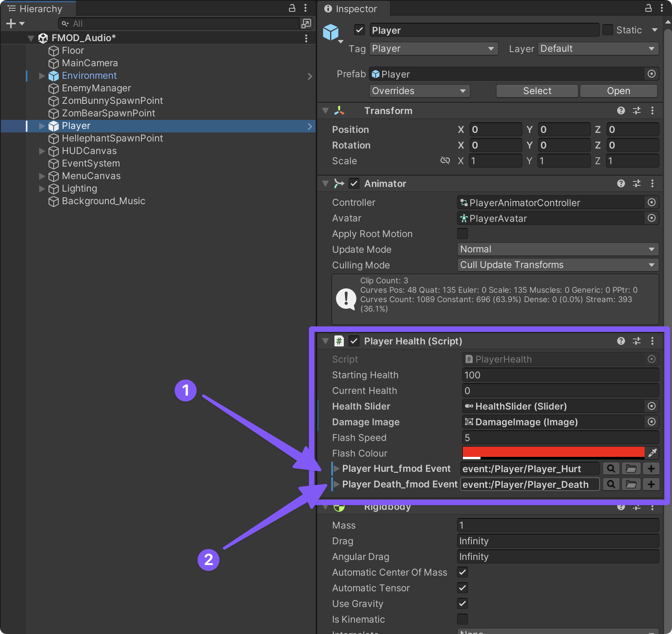
Task: Click plus button for Player Hurt event
Action: coord(651,469)
